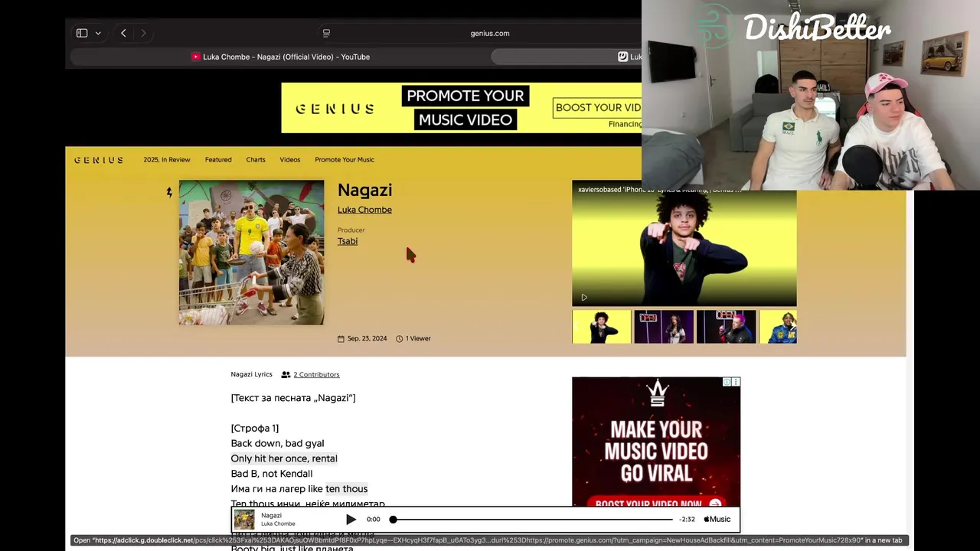Open the Make Your Music Video Go Viral ad
The width and height of the screenshot is (980, 551).
pyautogui.click(x=656, y=442)
